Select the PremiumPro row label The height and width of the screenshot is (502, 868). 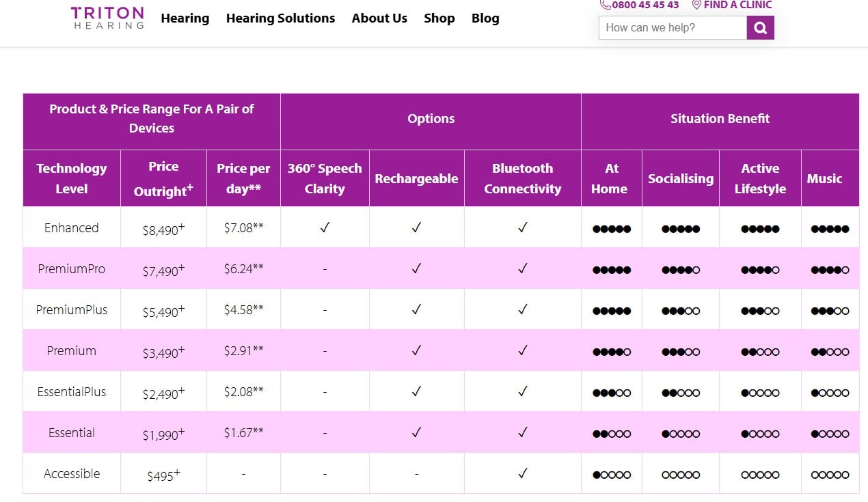(72, 268)
